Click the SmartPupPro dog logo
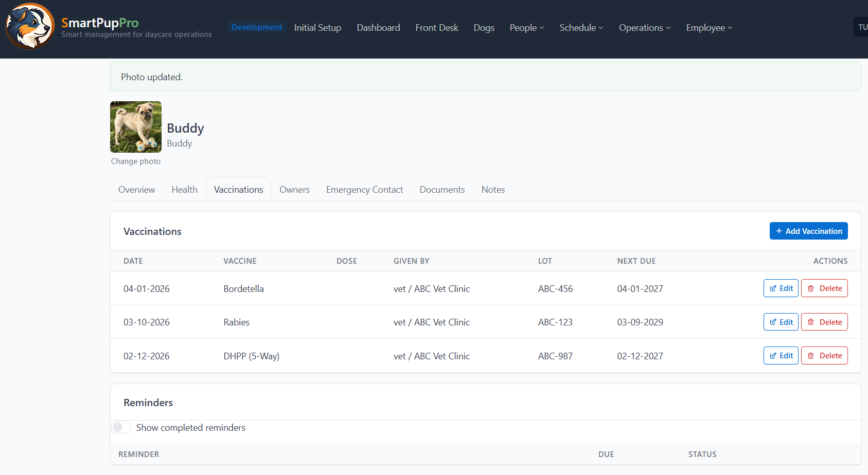 (x=30, y=27)
